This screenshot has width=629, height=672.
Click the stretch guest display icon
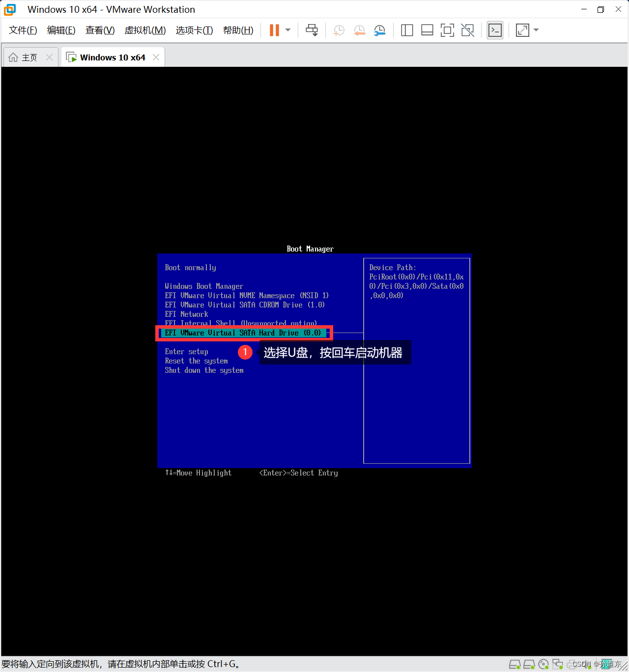522,30
